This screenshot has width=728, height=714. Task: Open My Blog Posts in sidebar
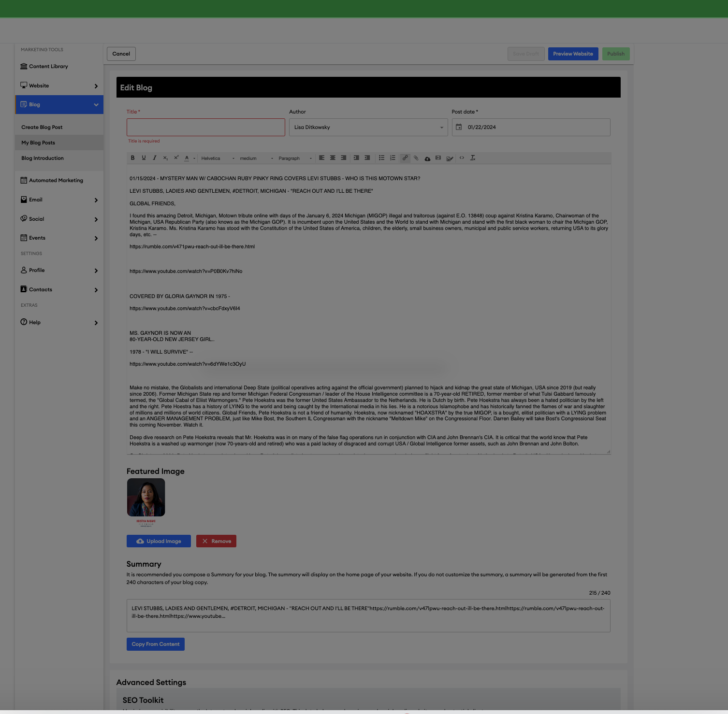coord(38,143)
